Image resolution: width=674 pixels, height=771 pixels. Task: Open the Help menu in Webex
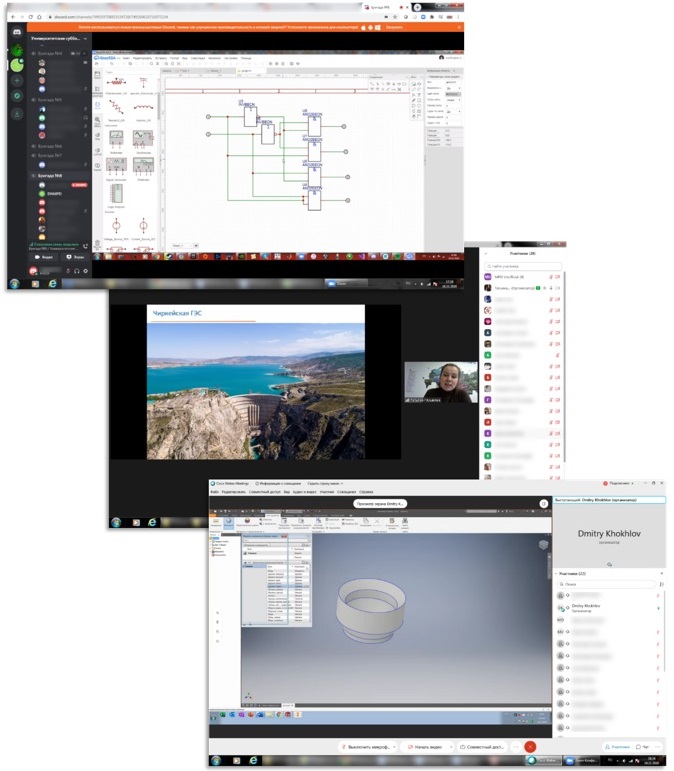click(x=366, y=492)
